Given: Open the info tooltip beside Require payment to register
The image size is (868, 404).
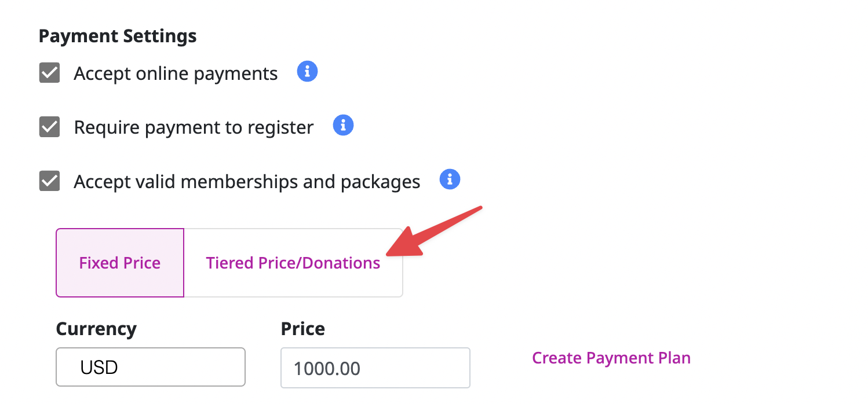Looking at the screenshot, I should click(343, 125).
